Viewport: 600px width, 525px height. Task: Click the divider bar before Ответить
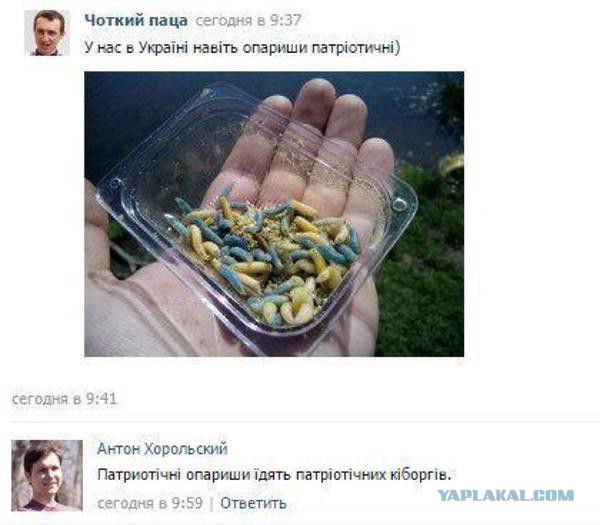[211, 504]
